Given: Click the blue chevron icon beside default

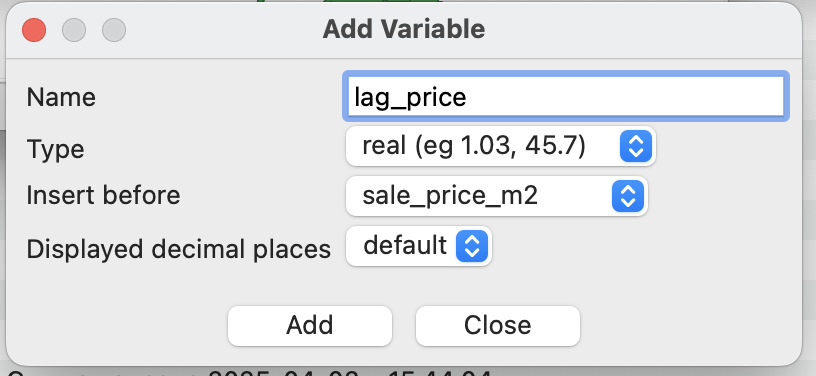Looking at the screenshot, I should (471, 246).
